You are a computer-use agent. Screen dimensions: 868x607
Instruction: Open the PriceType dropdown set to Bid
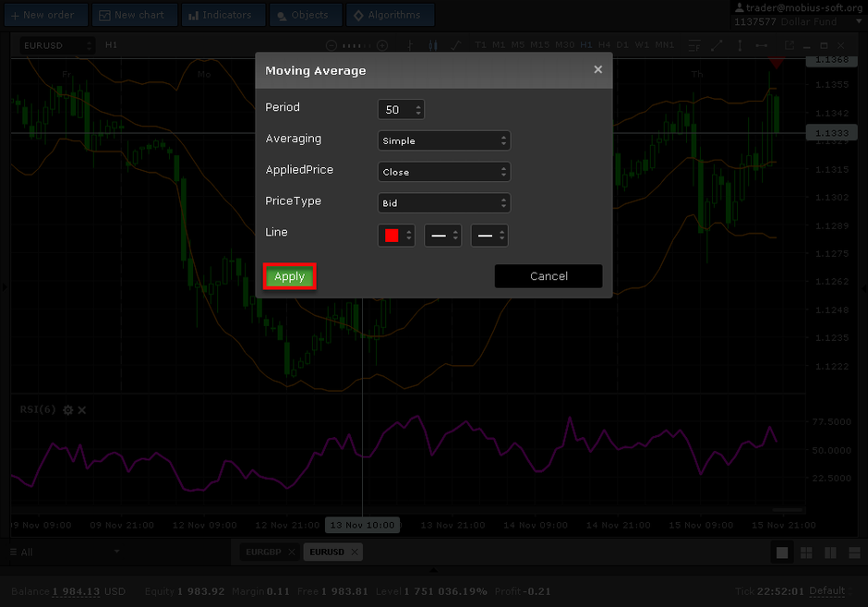pyautogui.click(x=443, y=202)
